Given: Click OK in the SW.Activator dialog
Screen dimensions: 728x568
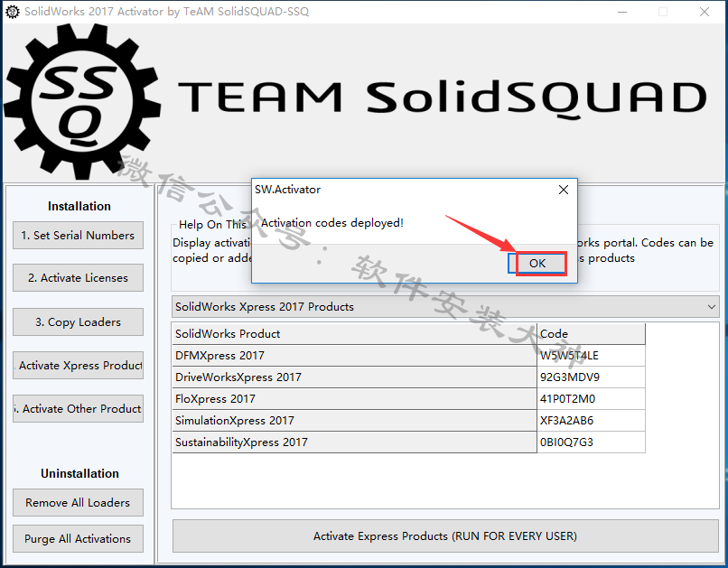Looking at the screenshot, I should 537,264.
